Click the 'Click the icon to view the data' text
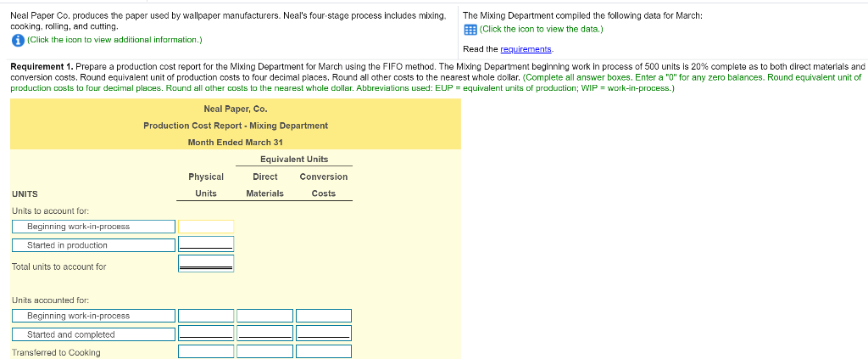The width and height of the screenshot is (868, 359). pos(542,30)
